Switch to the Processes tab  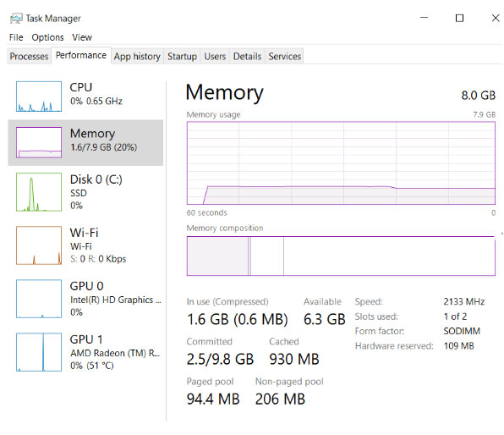[x=29, y=57]
